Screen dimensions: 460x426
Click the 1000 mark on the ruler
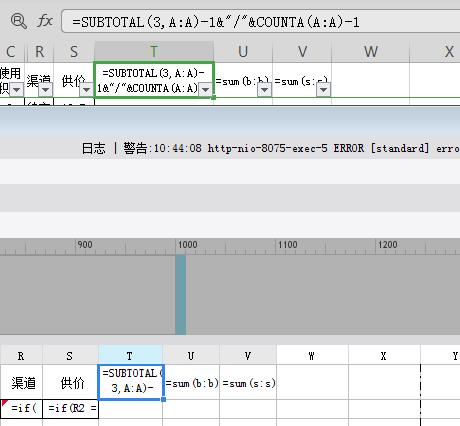[x=188, y=245]
